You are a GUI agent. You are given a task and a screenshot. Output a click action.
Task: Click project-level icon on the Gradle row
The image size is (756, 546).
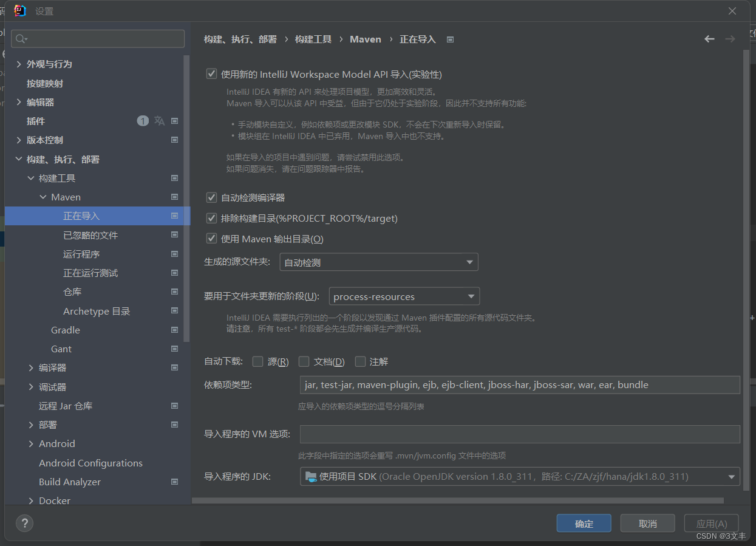[x=175, y=330]
